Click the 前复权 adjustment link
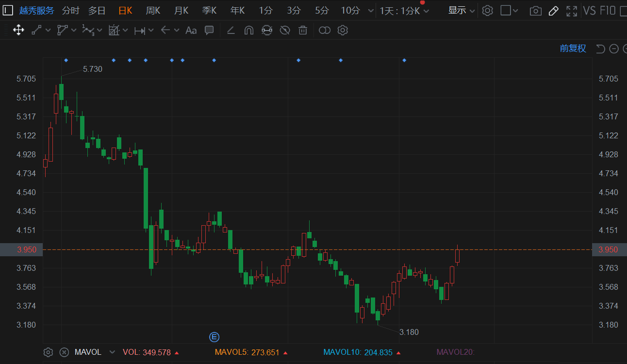 pyautogui.click(x=573, y=49)
